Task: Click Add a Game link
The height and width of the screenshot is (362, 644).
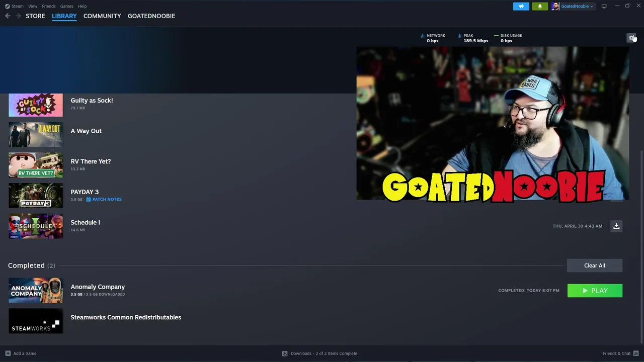Action: click(x=25, y=353)
